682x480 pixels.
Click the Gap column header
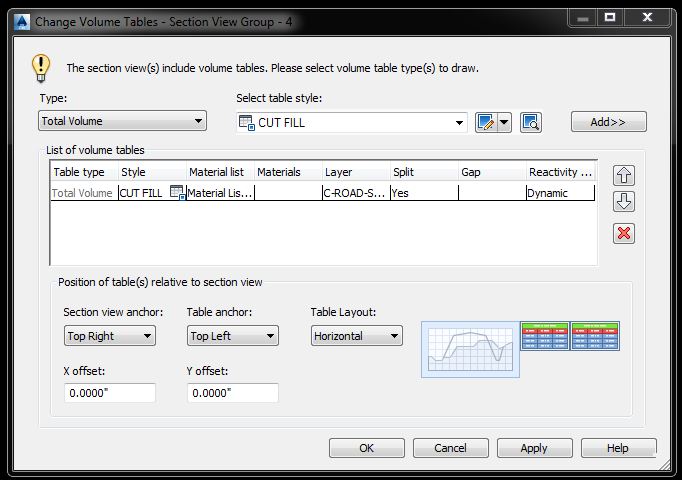pos(492,172)
